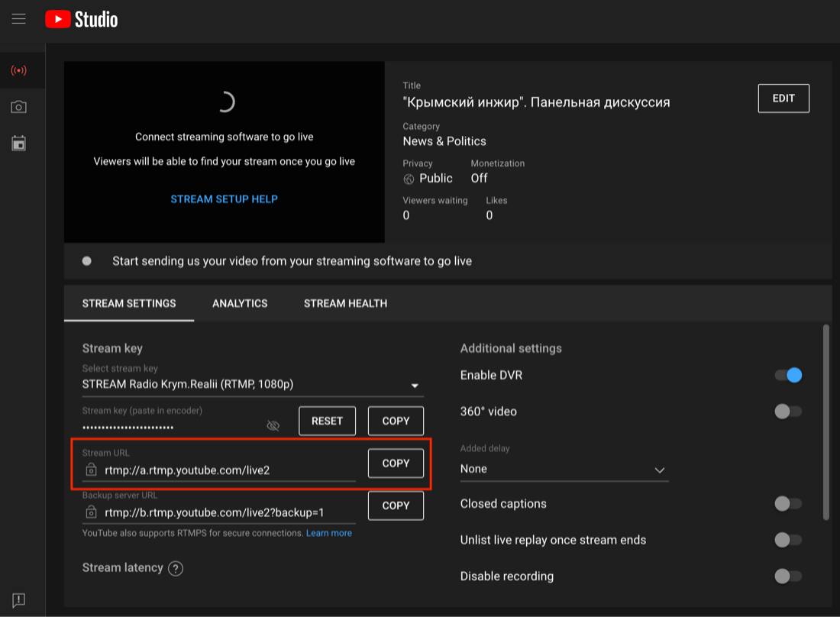Click the Monetization Off value
840x620 pixels.
[479, 179]
